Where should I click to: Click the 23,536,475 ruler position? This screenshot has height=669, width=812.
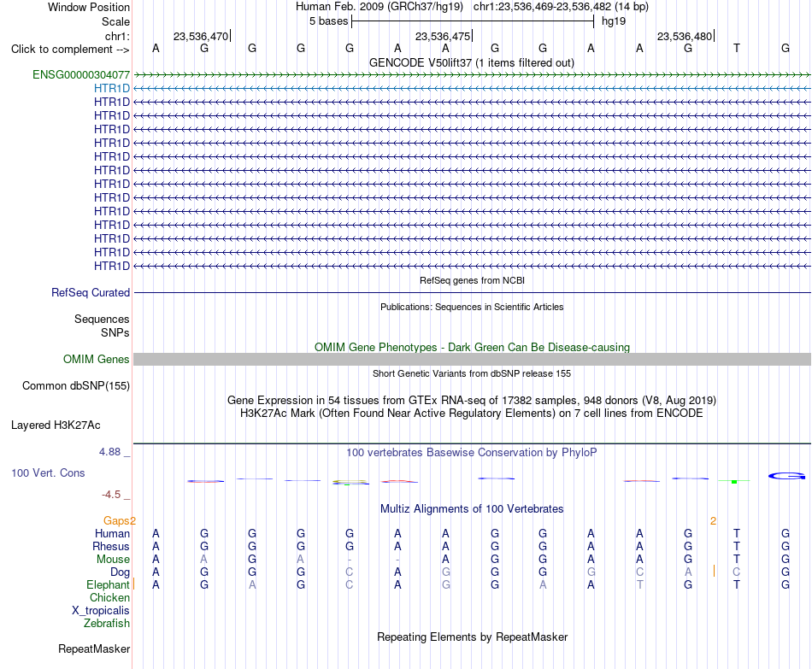pos(443,36)
